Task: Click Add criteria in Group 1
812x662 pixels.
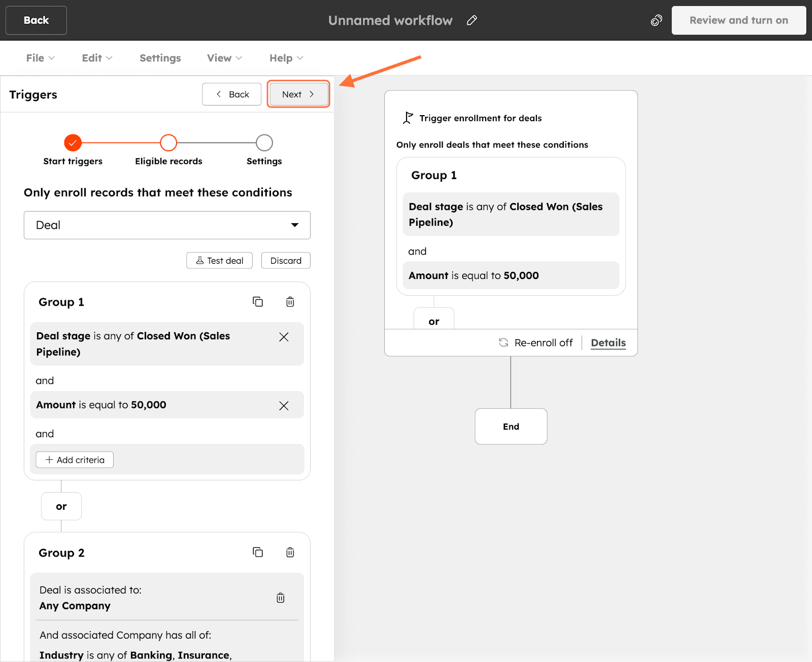Action: coord(75,460)
